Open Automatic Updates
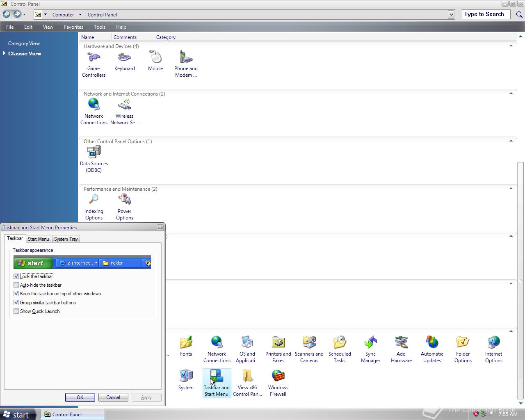Image resolution: width=525 pixels, height=420 pixels. point(432,350)
